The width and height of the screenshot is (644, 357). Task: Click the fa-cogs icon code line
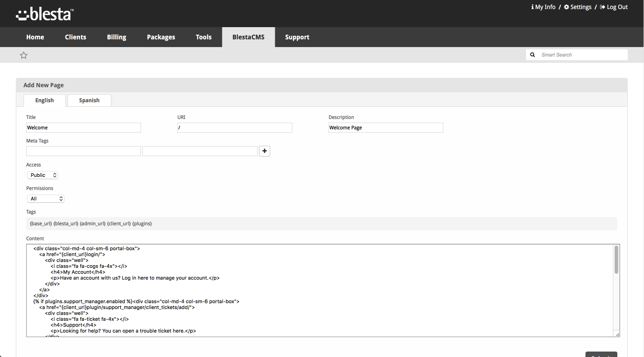click(x=89, y=266)
